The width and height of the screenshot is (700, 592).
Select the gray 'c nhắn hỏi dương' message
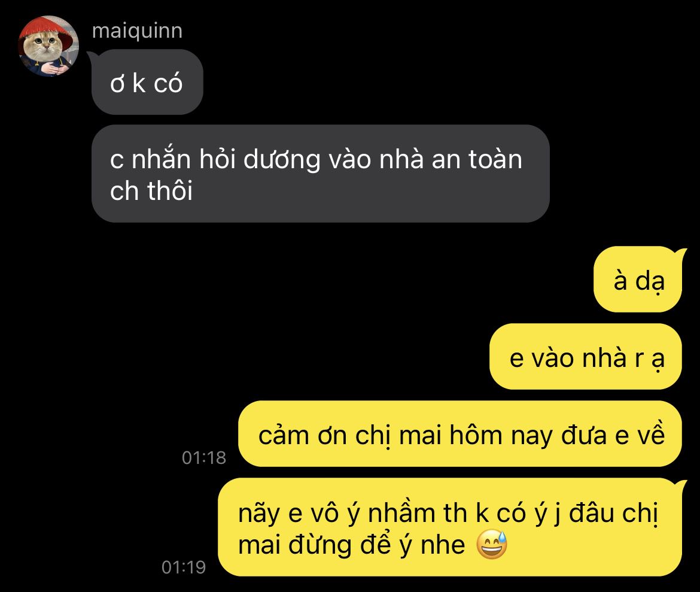tap(320, 174)
